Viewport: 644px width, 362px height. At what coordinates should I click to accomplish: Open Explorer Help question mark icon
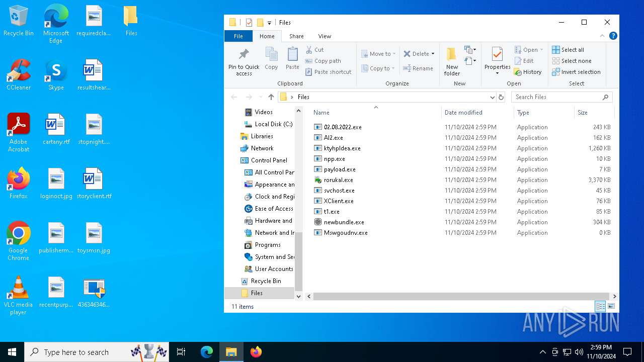coord(613,36)
